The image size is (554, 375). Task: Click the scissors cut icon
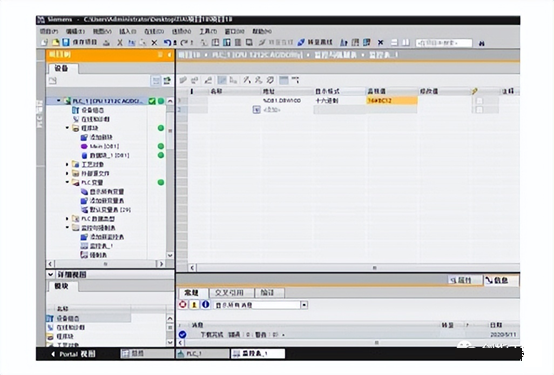(120, 43)
